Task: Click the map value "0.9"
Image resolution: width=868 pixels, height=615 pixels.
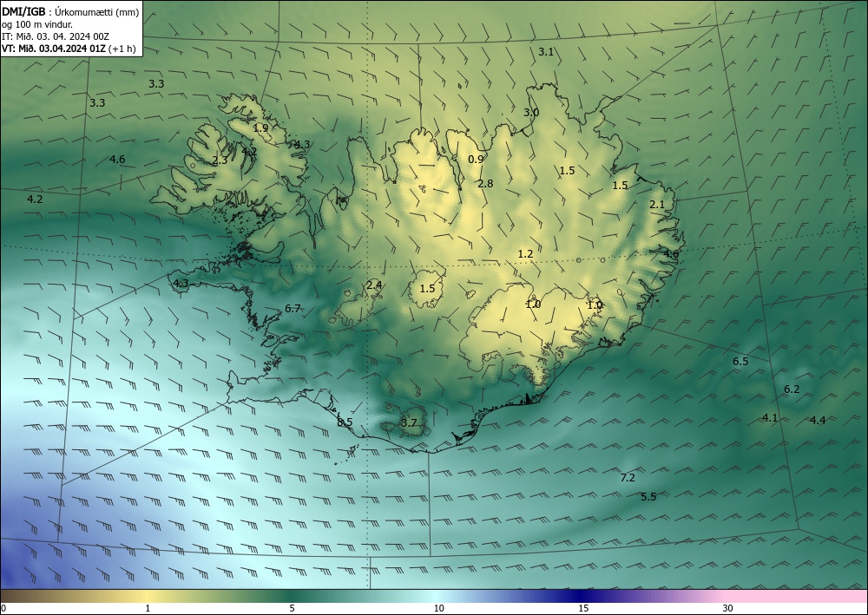Action: click(x=476, y=160)
